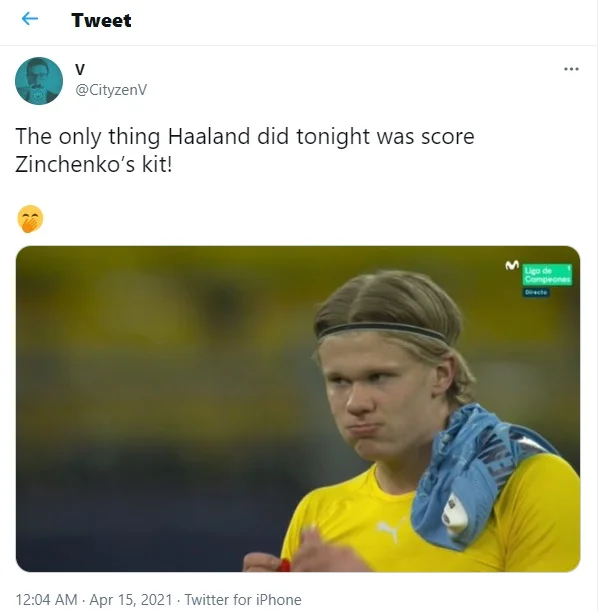Click the "Directo" label in the photo
Screen dimensions: 605x611
tap(535, 292)
